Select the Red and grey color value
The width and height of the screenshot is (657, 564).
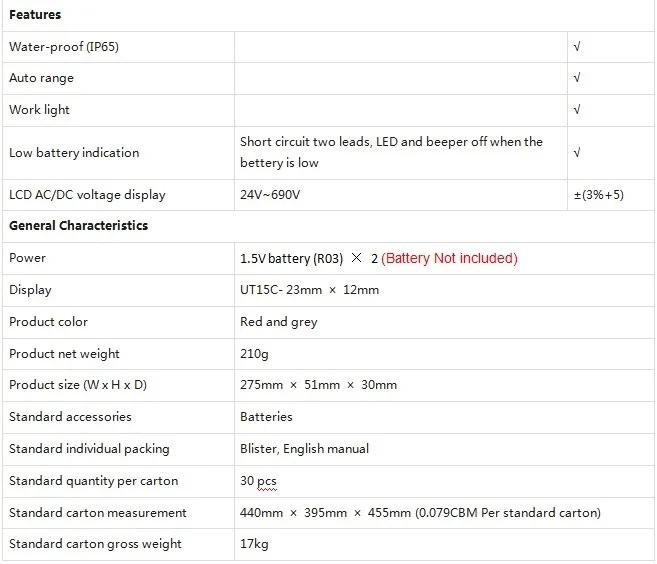coord(279,322)
